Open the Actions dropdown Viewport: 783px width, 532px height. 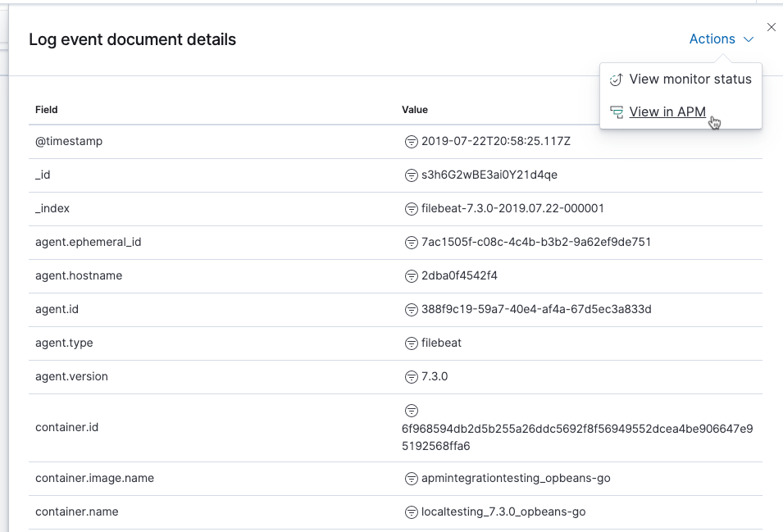[721, 39]
